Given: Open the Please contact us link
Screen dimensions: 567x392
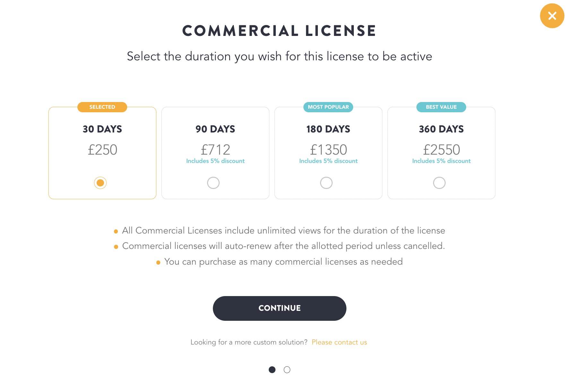Looking at the screenshot, I should pyautogui.click(x=339, y=342).
